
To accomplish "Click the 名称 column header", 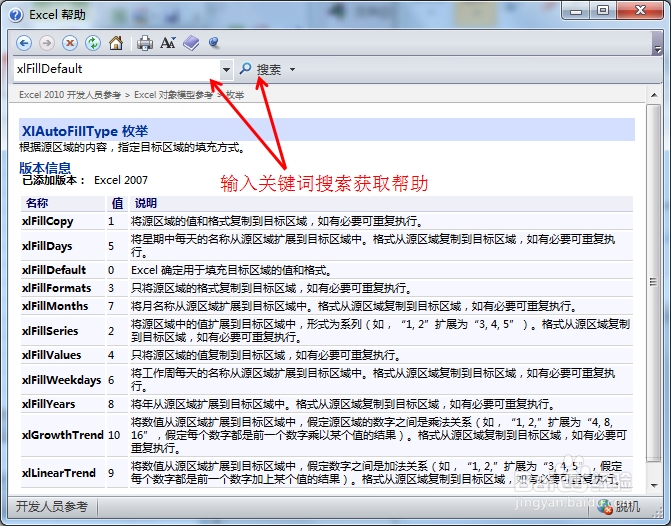I will coord(37,203).
